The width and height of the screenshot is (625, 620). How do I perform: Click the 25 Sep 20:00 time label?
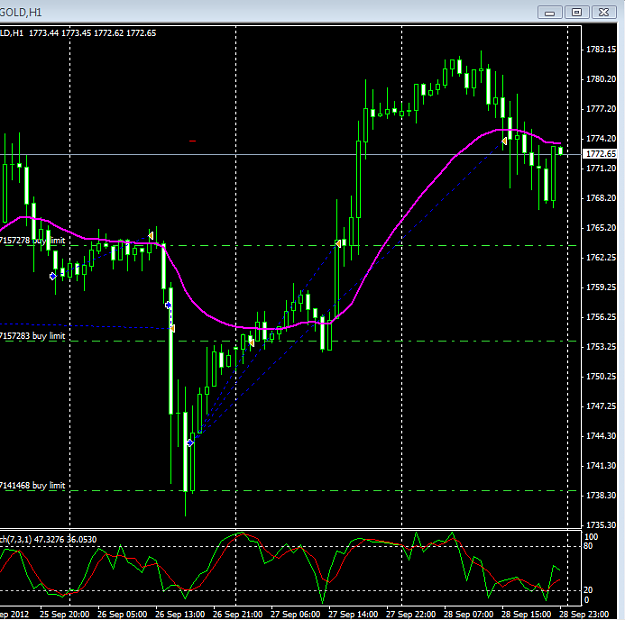pyautogui.click(x=64, y=614)
